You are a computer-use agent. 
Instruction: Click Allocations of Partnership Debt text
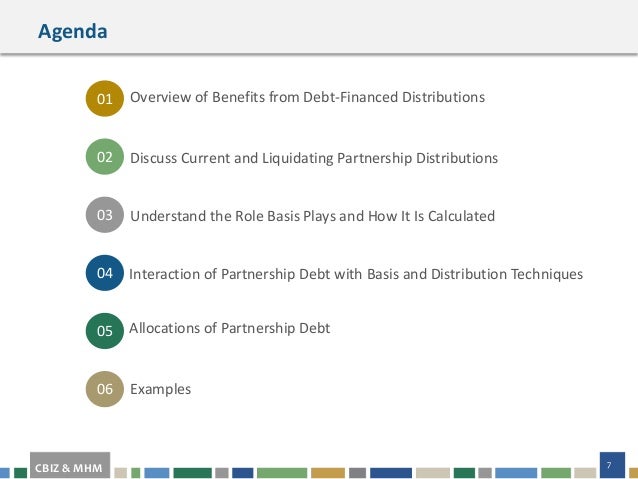[x=229, y=328]
